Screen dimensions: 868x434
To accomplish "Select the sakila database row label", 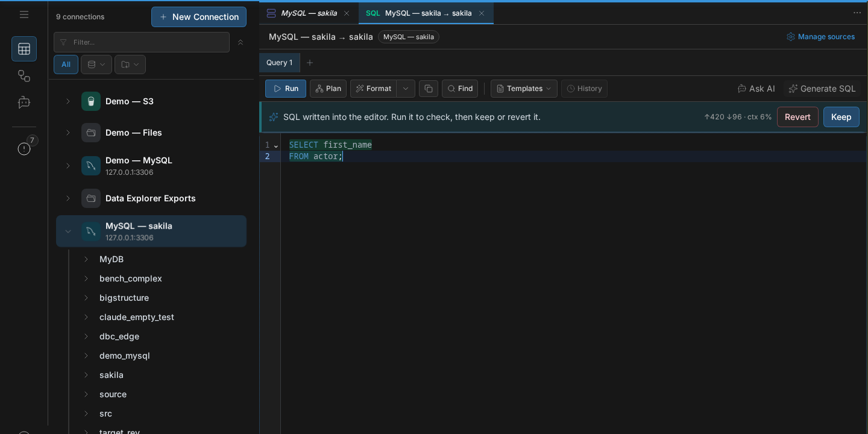I will click(112, 375).
